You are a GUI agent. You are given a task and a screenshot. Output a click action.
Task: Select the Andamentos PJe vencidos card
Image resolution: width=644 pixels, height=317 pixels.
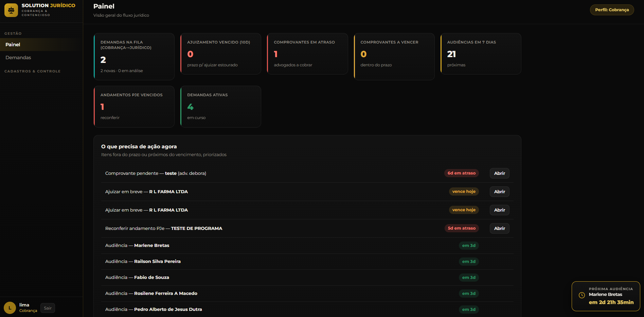(134, 106)
